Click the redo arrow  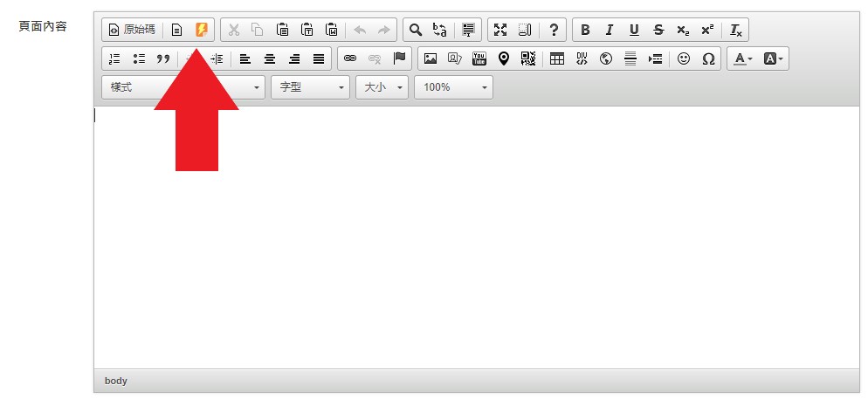[x=384, y=30]
